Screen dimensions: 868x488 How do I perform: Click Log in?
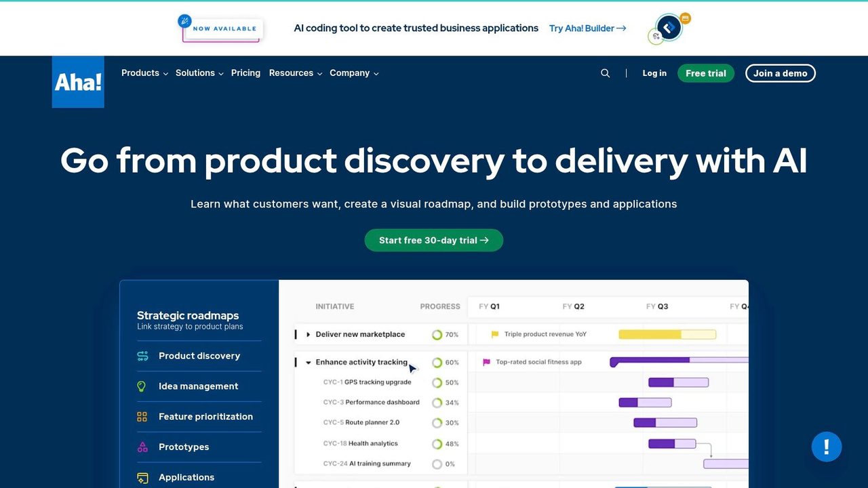tap(654, 73)
